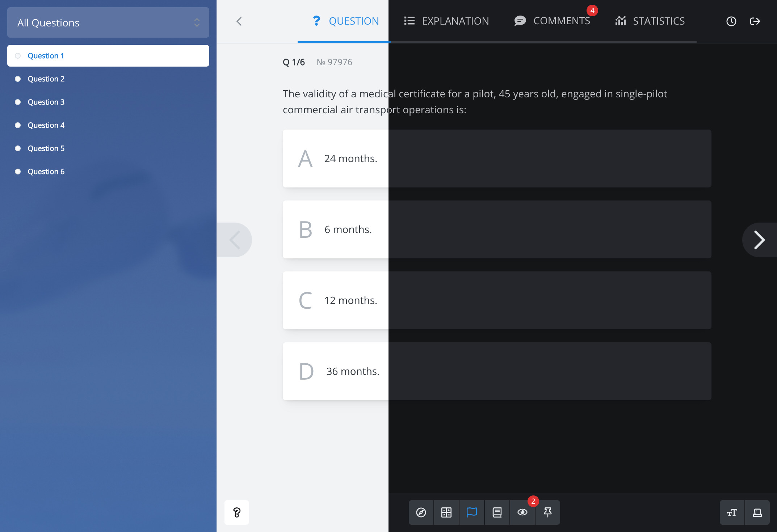Select Question 6 in the sidebar
This screenshot has height=532, width=777.
108,172
